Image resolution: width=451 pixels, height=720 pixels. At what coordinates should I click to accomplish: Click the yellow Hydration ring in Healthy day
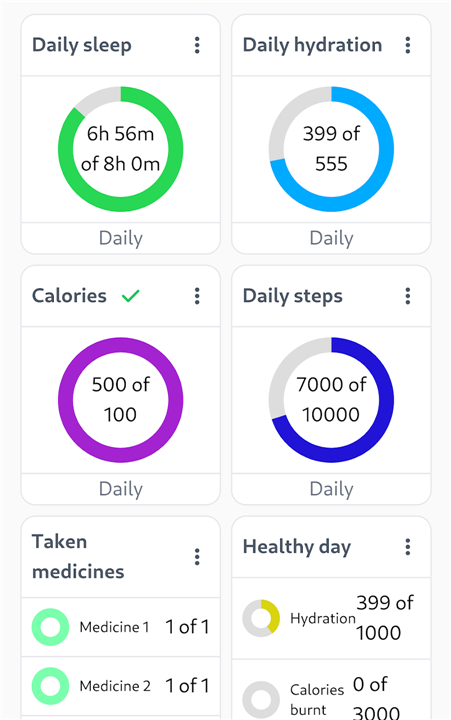[261, 618]
